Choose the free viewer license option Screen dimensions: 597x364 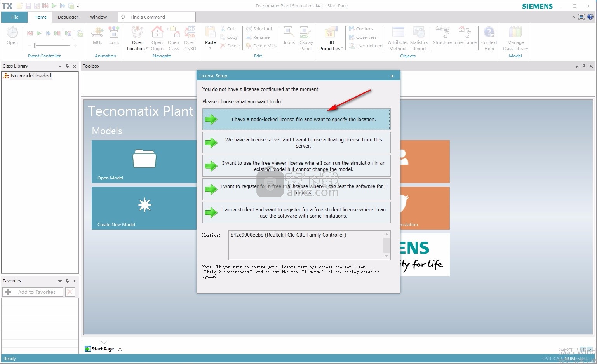click(296, 166)
